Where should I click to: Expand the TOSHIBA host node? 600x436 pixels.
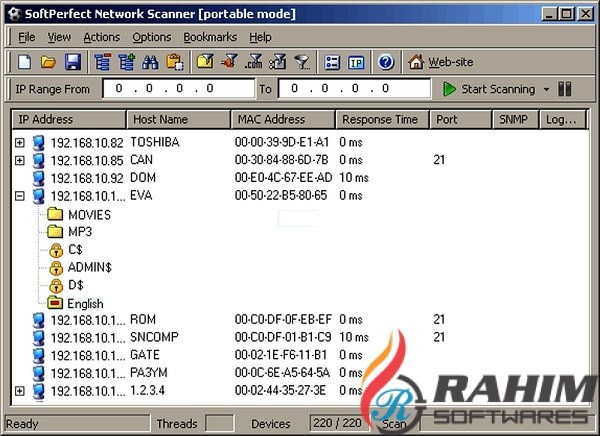[20, 143]
